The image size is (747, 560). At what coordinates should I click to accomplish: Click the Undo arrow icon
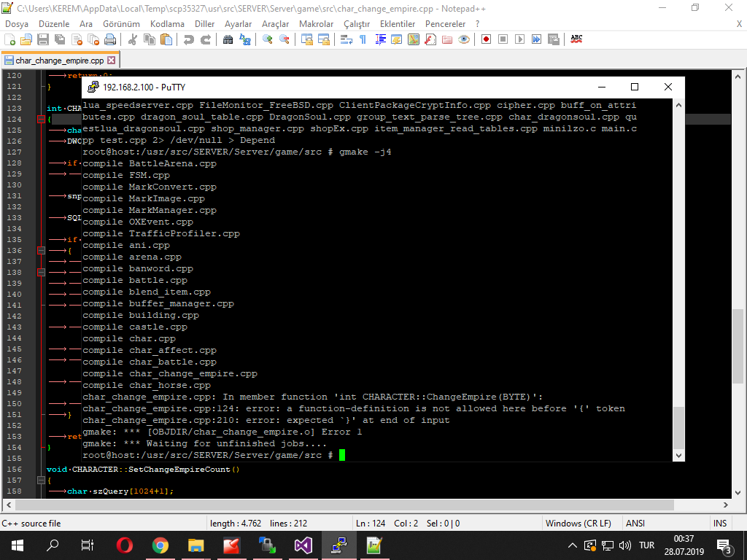[189, 39]
